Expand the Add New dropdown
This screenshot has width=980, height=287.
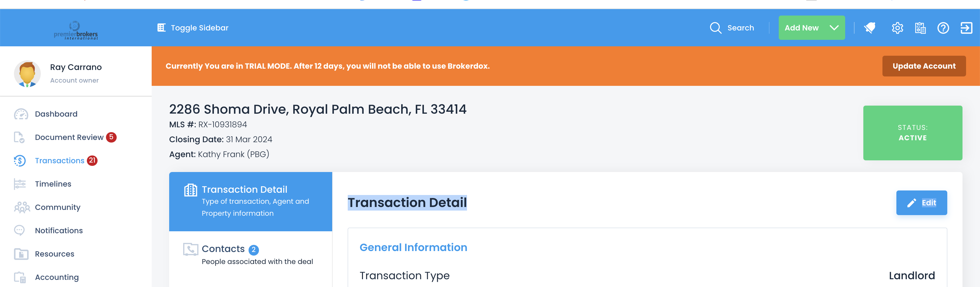[811, 28]
